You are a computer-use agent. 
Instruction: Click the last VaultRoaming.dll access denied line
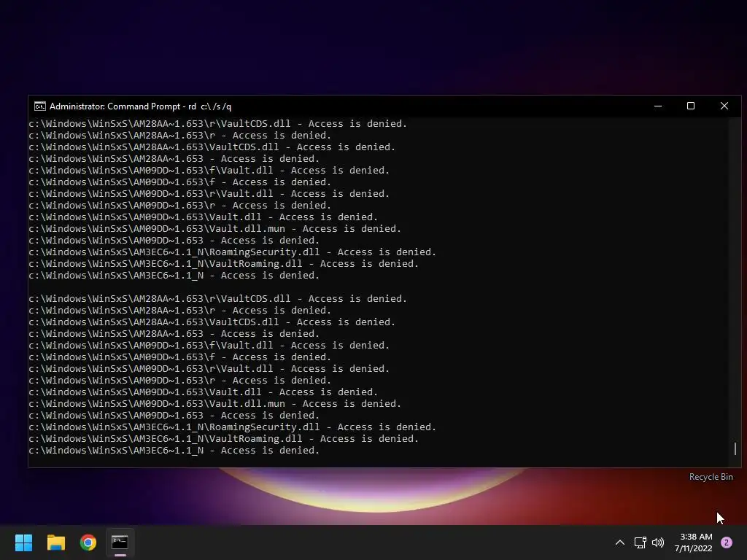[x=223, y=438]
